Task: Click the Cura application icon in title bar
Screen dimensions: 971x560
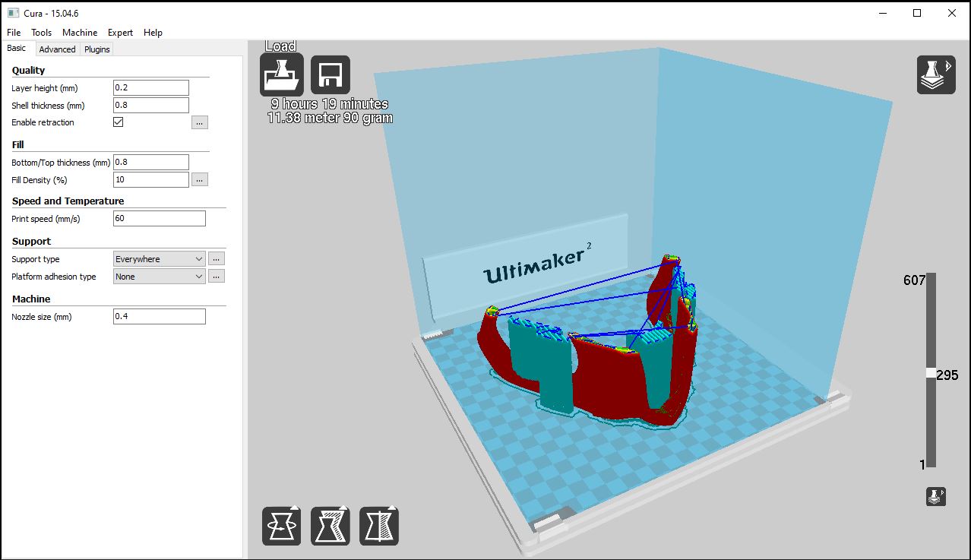Action: (13, 13)
